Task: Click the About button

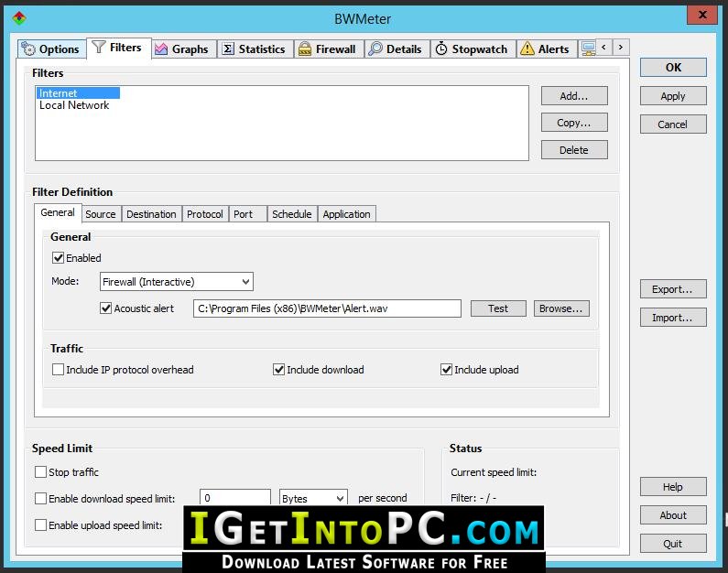Action: (x=673, y=515)
